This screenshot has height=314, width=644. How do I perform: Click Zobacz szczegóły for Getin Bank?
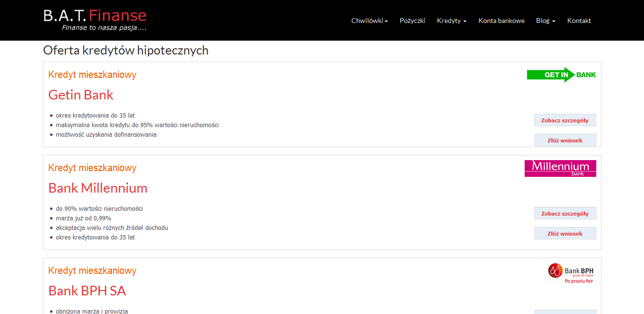pyautogui.click(x=565, y=120)
